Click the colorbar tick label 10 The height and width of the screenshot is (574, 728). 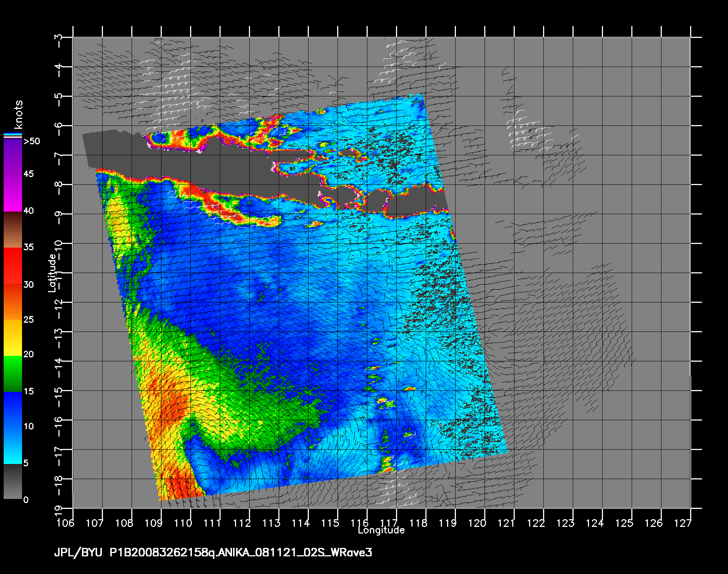(29, 426)
